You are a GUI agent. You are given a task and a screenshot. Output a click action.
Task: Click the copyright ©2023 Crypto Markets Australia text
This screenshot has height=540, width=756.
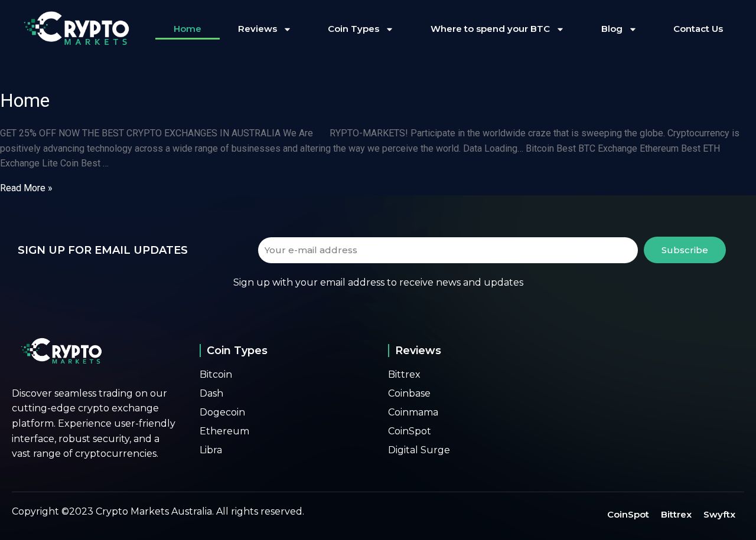pos(158,512)
